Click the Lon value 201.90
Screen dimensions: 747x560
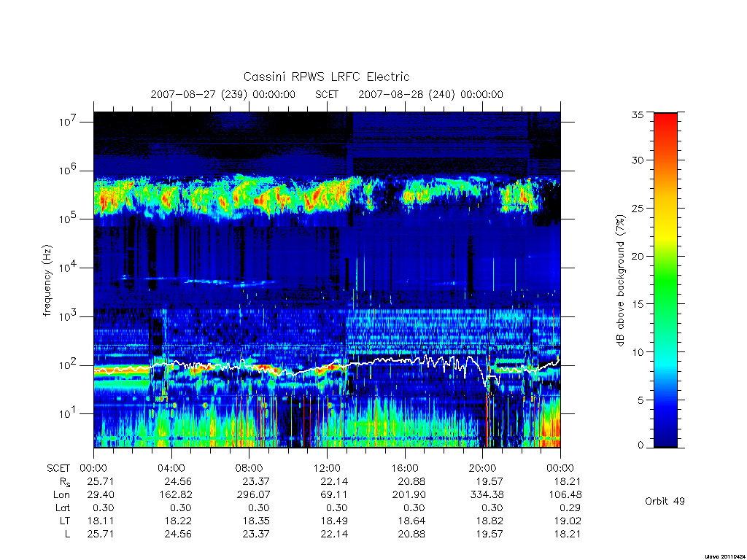[x=409, y=495]
